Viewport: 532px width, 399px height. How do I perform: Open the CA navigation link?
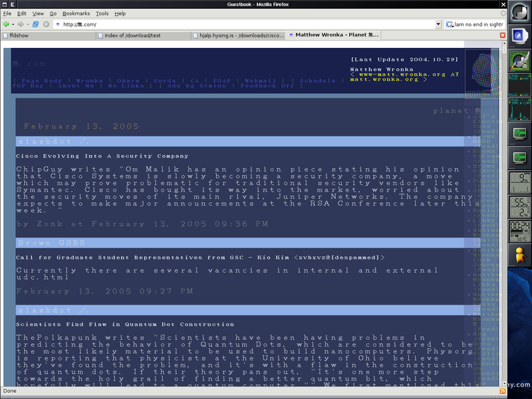(x=194, y=80)
